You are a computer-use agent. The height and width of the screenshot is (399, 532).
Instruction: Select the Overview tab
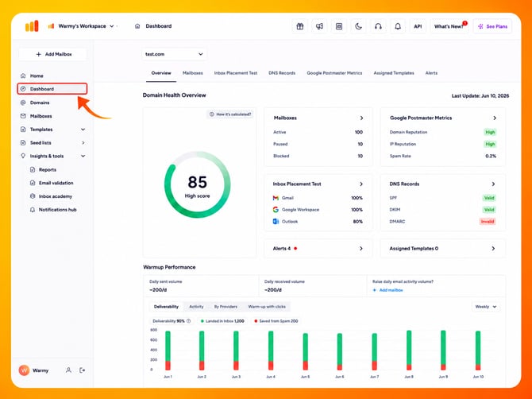click(x=161, y=73)
